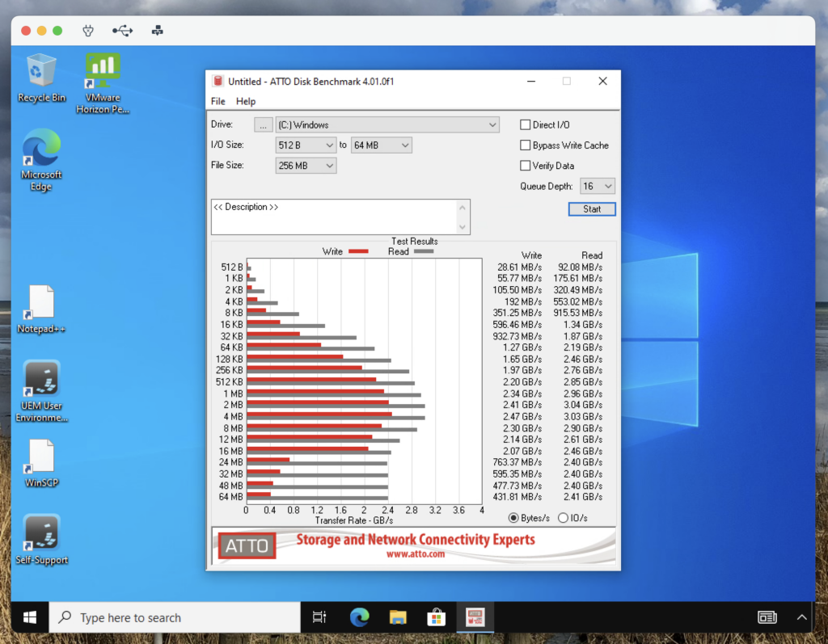Image resolution: width=828 pixels, height=644 pixels.
Task: Select ATTO Disk Benchmark taskbar icon
Action: point(475,617)
